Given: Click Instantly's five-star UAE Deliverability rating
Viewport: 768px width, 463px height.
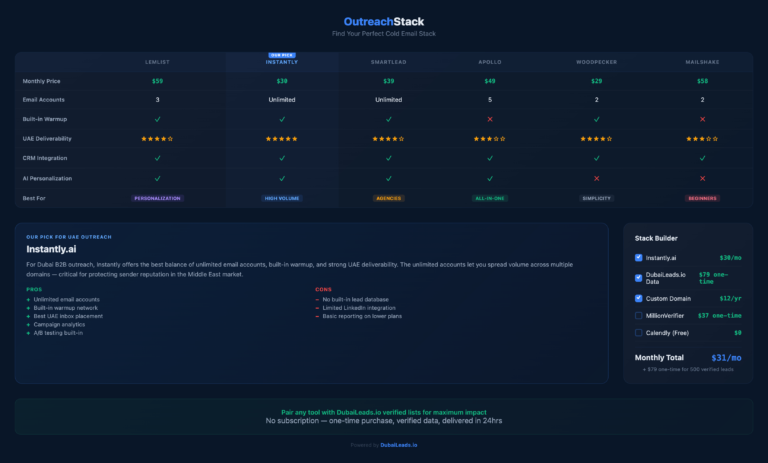Looking at the screenshot, I should (x=282, y=139).
